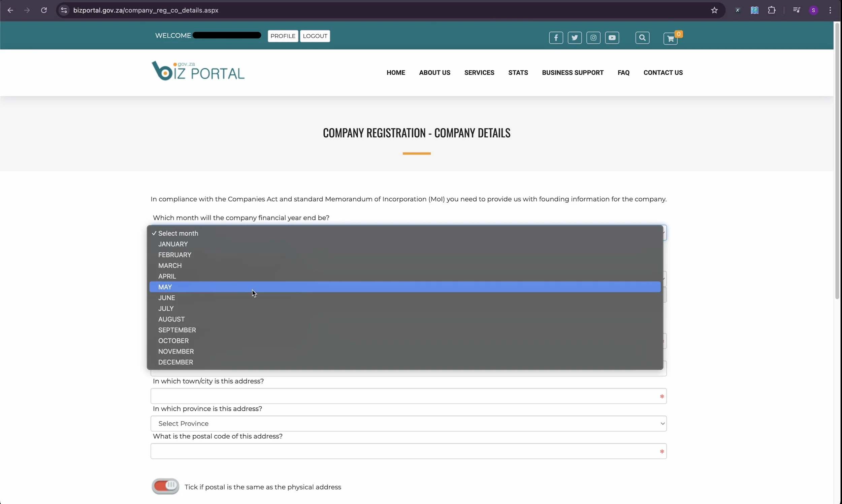Reload the page in browser
Image resolution: width=842 pixels, height=504 pixels.
(x=44, y=10)
